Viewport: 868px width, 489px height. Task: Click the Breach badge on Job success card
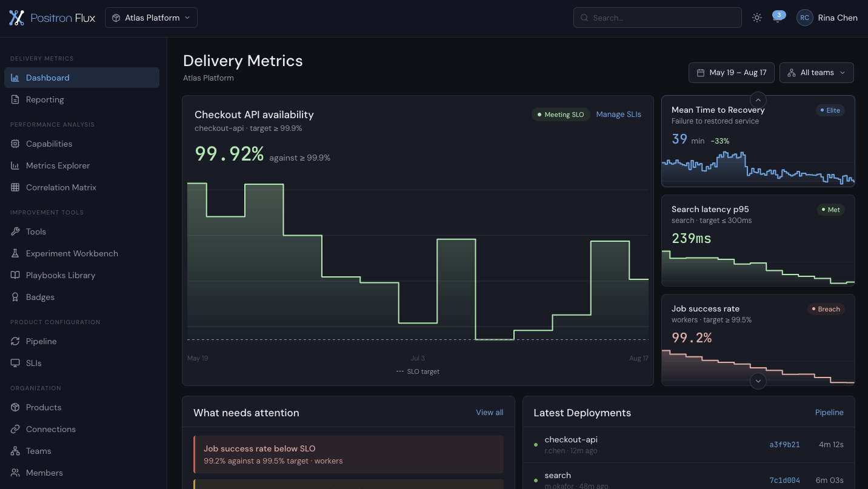tap(826, 309)
